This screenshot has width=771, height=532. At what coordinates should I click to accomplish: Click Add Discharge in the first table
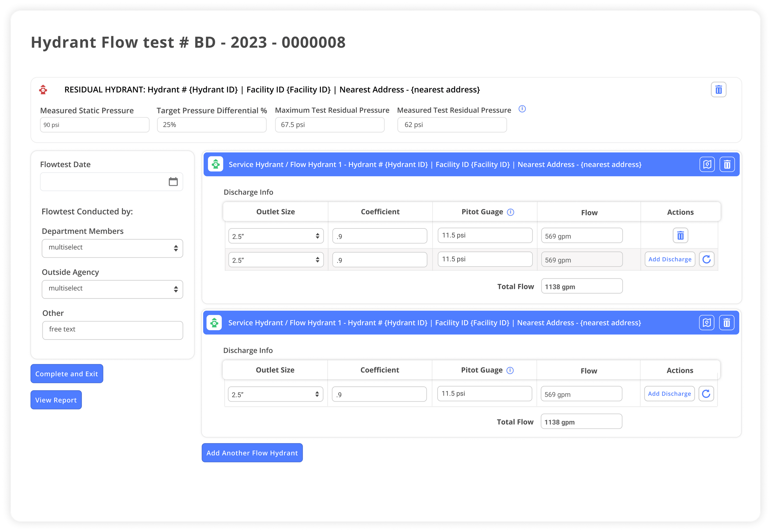(669, 259)
